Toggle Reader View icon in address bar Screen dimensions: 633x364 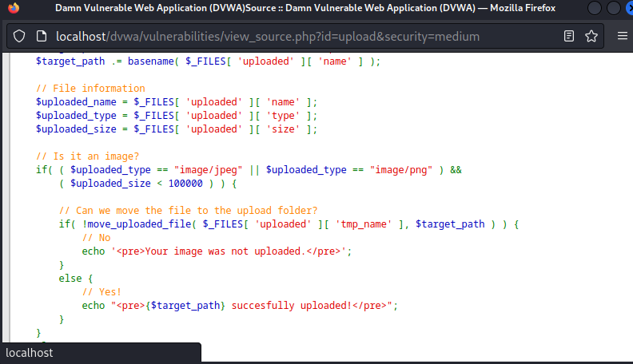pos(569,36)
